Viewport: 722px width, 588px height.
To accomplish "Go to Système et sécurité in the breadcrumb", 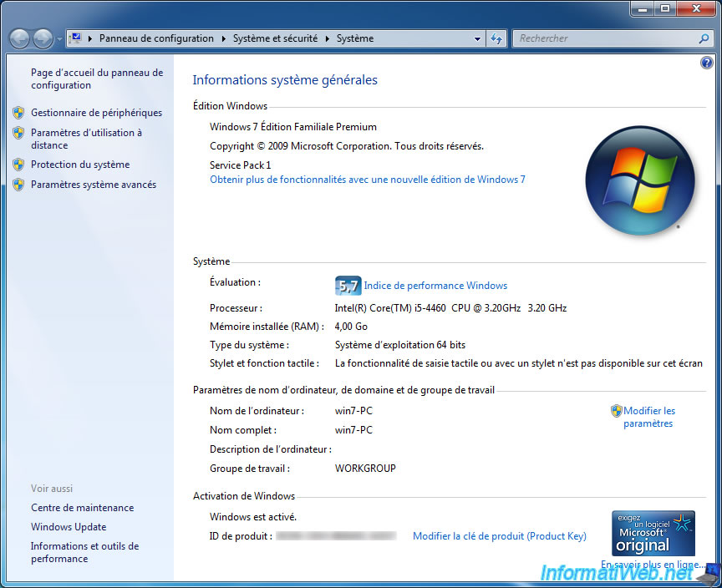I will click(275, 38).
